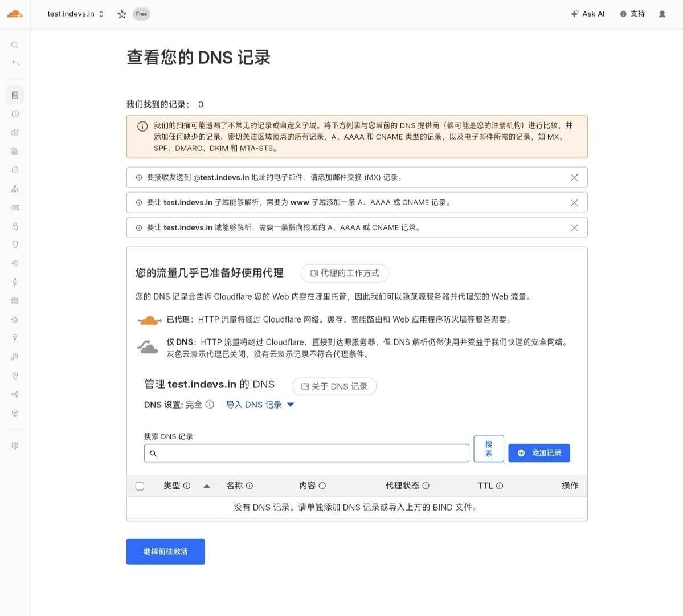Dismiss the root domain record notice
Screen dimensions: 683x616
coord(575,228)
